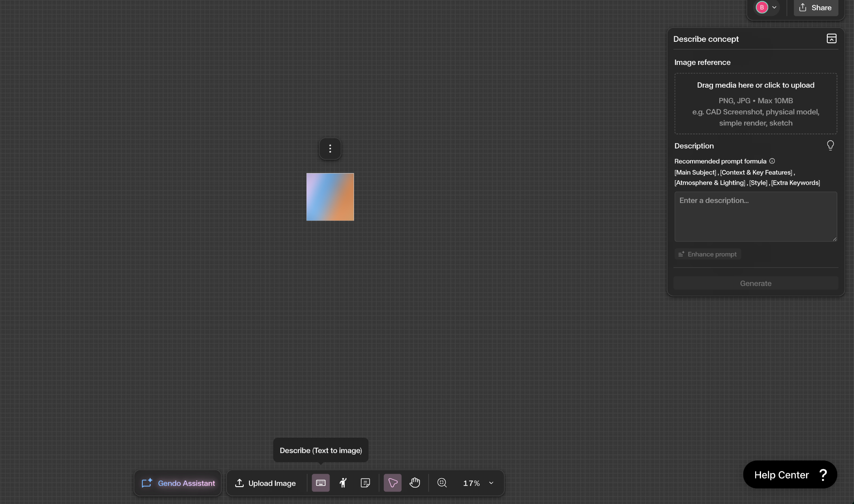Select the Describe (Text to image) tool

point(321,483)
